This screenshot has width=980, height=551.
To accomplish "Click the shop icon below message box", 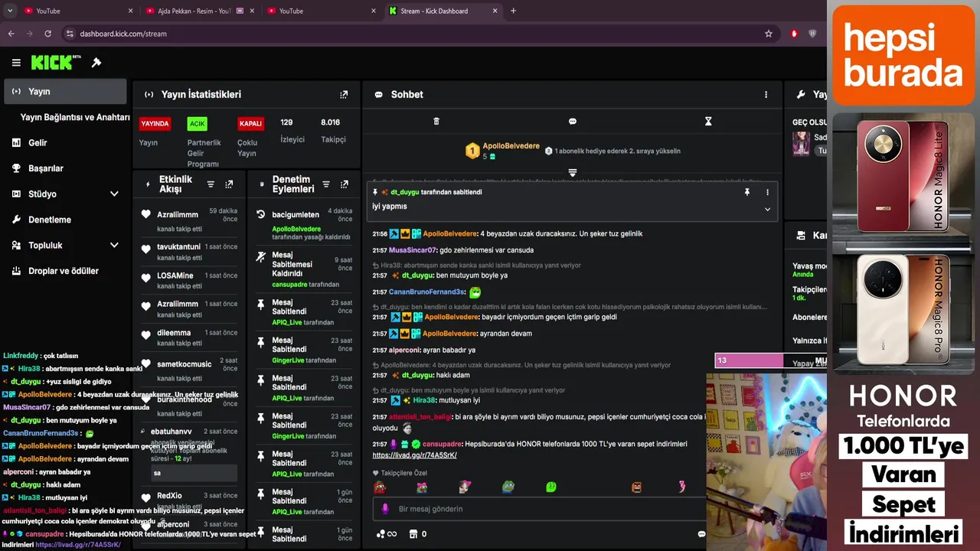I will [x=414, y=534].
